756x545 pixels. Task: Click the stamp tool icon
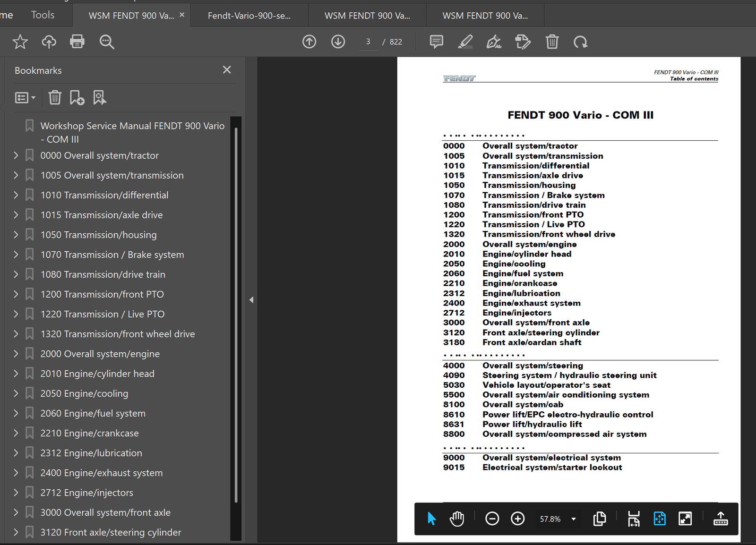[523, 42]
